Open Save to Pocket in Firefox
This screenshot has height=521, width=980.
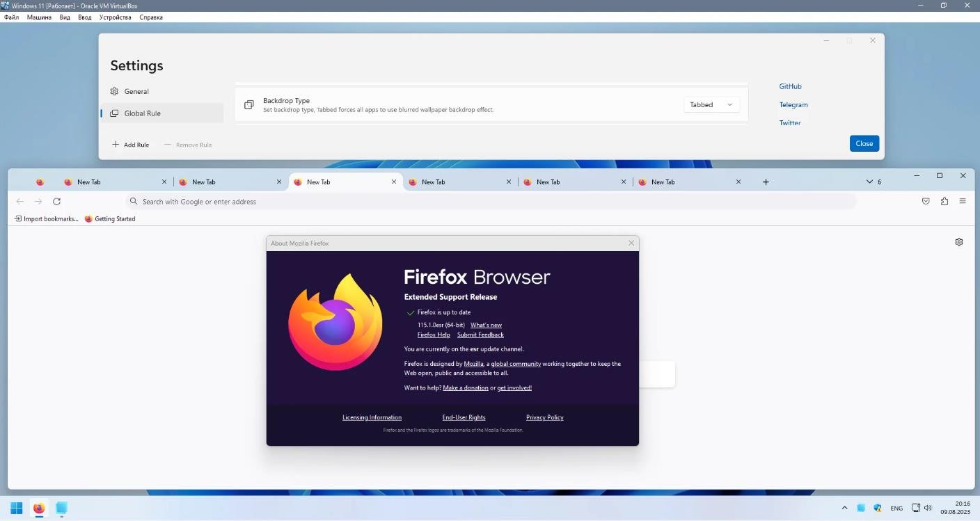point(926,201)
